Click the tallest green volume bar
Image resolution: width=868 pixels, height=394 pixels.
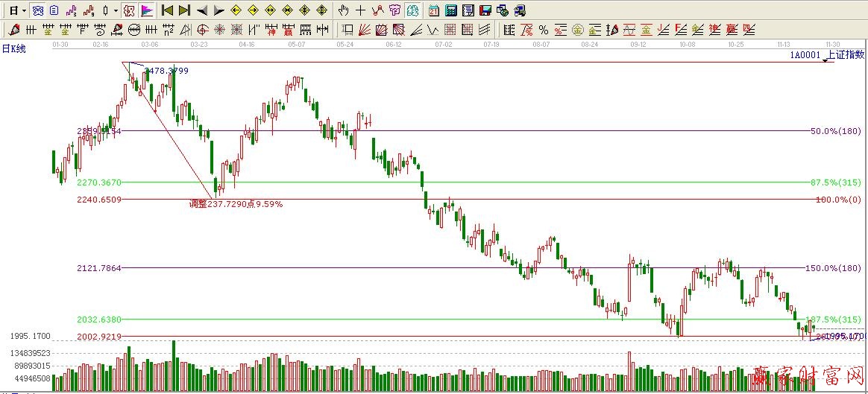tap(174, 365)
